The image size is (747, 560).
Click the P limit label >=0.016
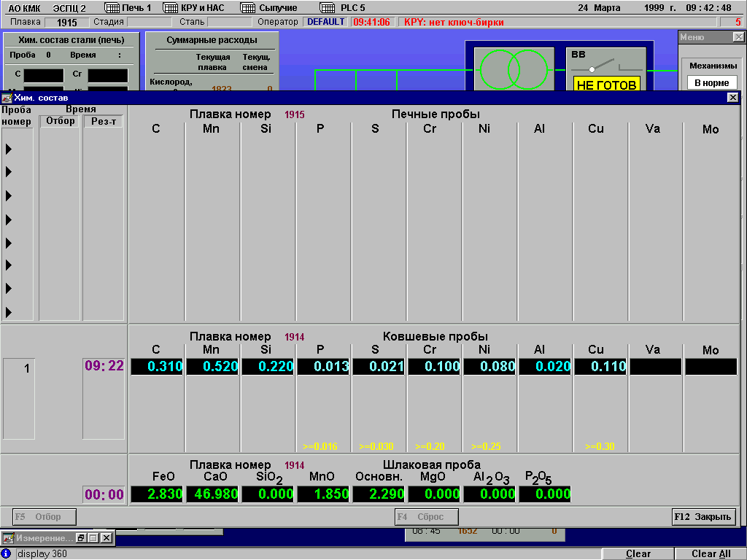tap(320, 447)
